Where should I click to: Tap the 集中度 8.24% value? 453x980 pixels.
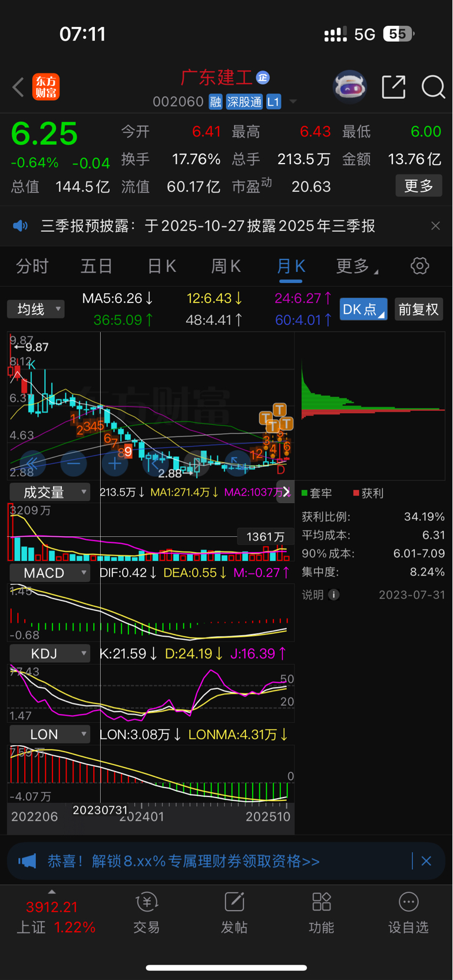427,572
